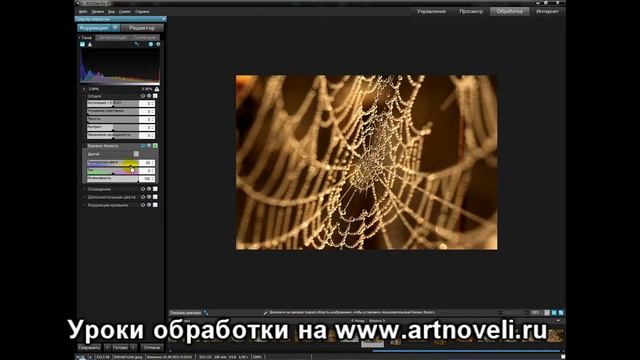This screenshot has height=360, width=640.
Task: Click the reset icon in Общие header
Action: click(143, 96)
